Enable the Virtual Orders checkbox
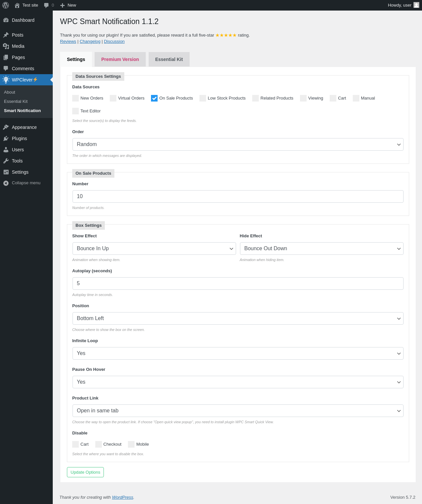 pos(113,98)
